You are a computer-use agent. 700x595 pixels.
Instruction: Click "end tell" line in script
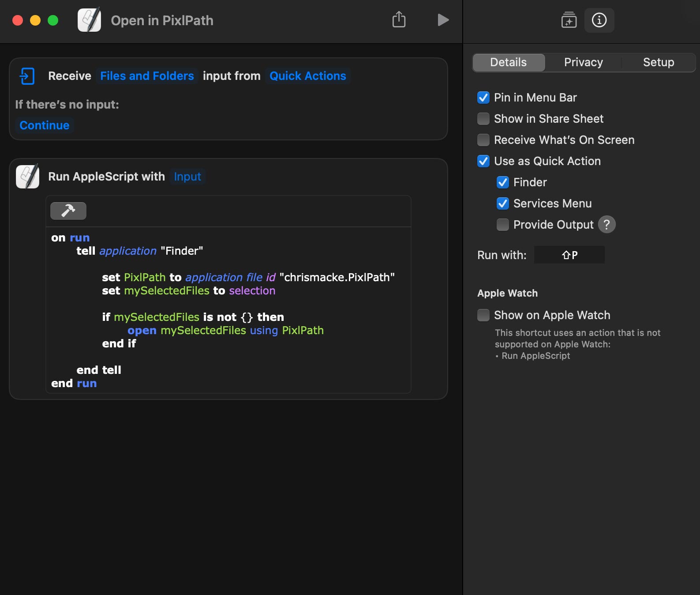point(99,370)
